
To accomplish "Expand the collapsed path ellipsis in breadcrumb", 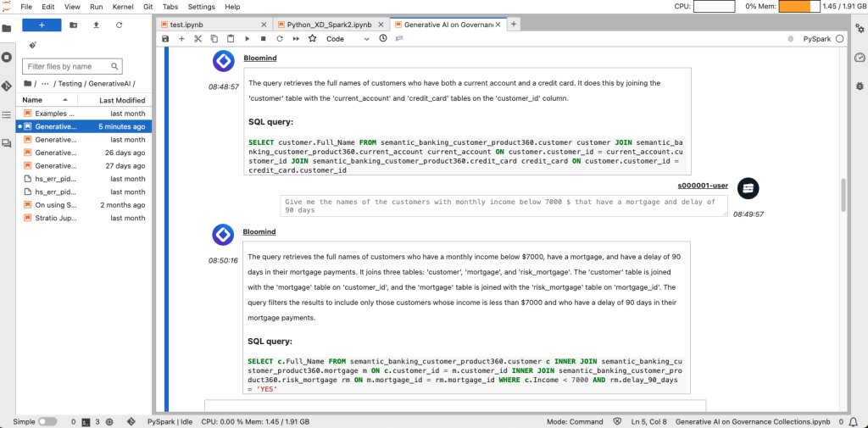I will 44,83.
